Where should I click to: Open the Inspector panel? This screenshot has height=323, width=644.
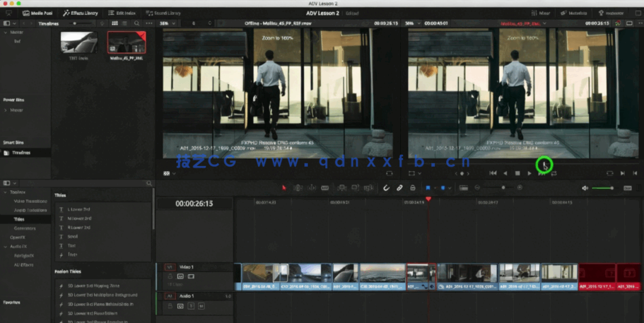611,13
